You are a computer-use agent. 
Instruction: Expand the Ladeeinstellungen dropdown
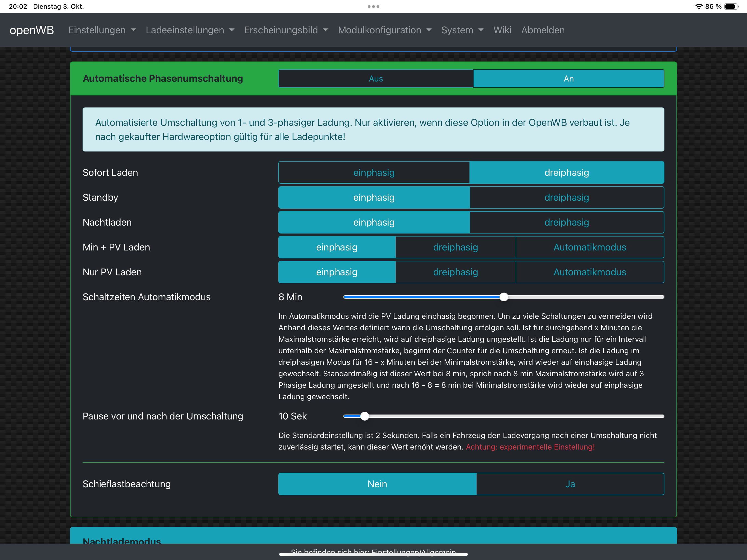190,30
